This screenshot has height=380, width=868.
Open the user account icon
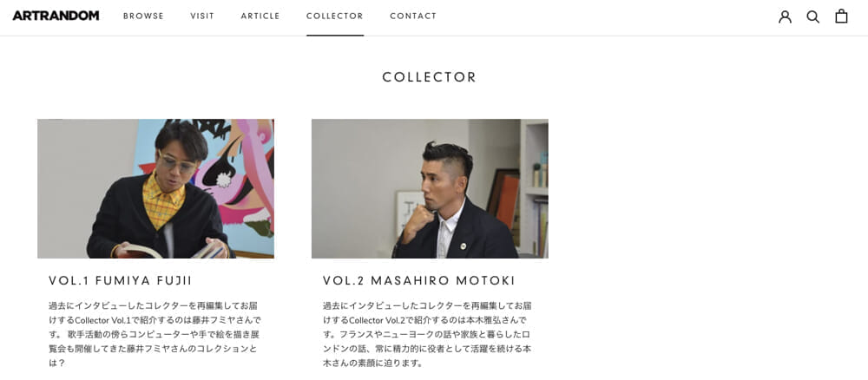point(785,16)
